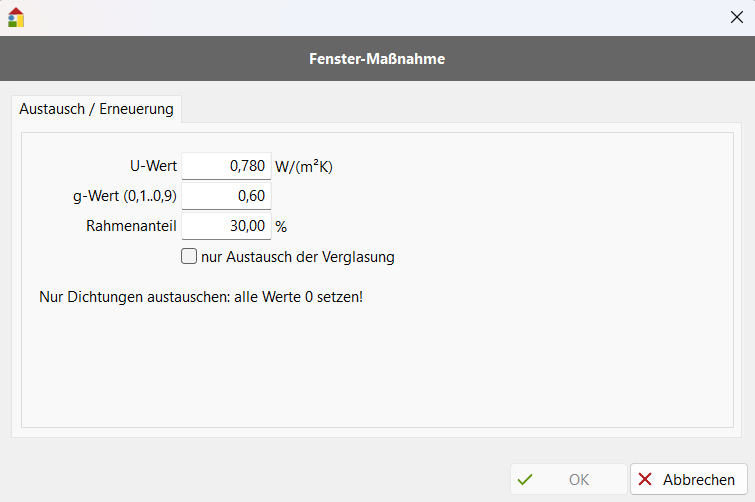Enable the nur Austausch der Verglasung checkbox
The image size is (755, 502).
pos(189,256)
